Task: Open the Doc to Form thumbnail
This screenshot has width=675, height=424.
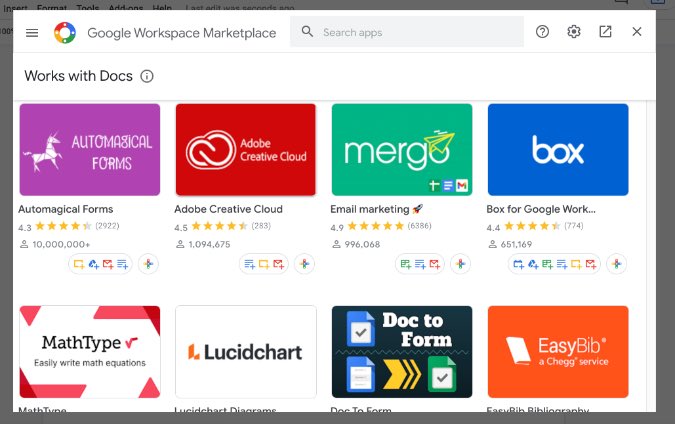Action: pyautogui.click(x=402, y=352)
